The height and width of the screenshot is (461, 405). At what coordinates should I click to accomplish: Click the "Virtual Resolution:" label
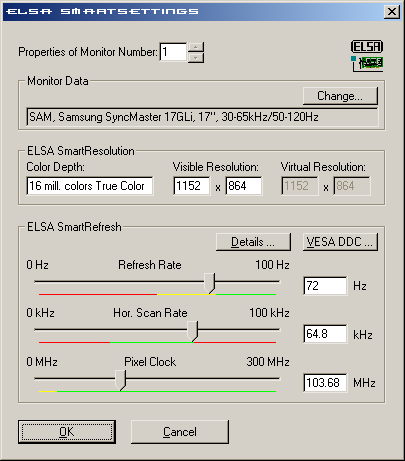coord(323,167)
